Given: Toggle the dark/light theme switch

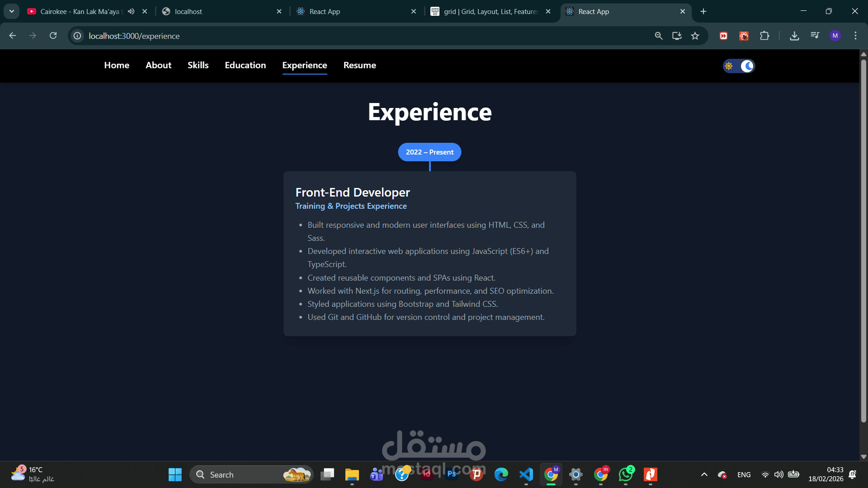Looking at the screenshot, I should pyautogui.click(x=739, y=66).
